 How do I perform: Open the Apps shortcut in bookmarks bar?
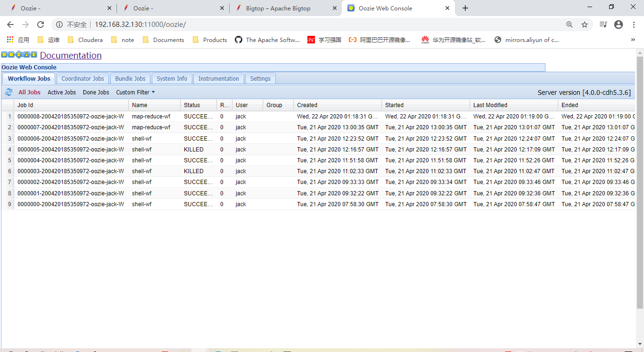(18, 40)
